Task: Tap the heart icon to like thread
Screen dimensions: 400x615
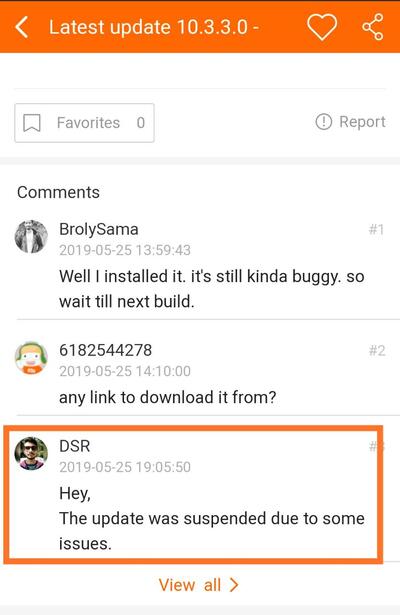Action: point(322,27)
